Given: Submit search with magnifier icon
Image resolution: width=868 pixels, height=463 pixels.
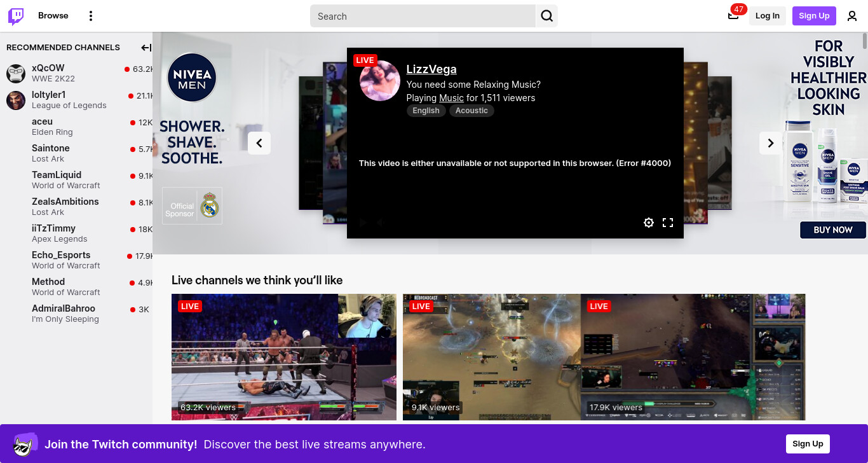Looking at the screenshot, I should [546, 16].
